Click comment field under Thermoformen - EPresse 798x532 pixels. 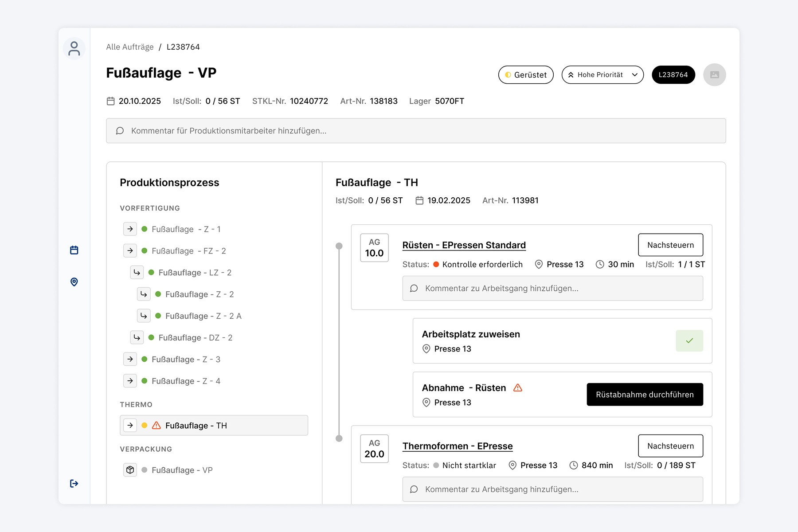[x=553, y=489]
